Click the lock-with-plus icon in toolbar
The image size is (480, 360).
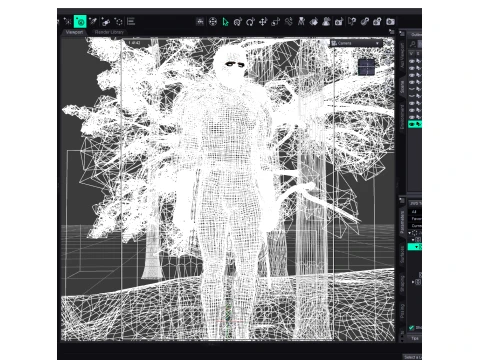coord(377,22)
